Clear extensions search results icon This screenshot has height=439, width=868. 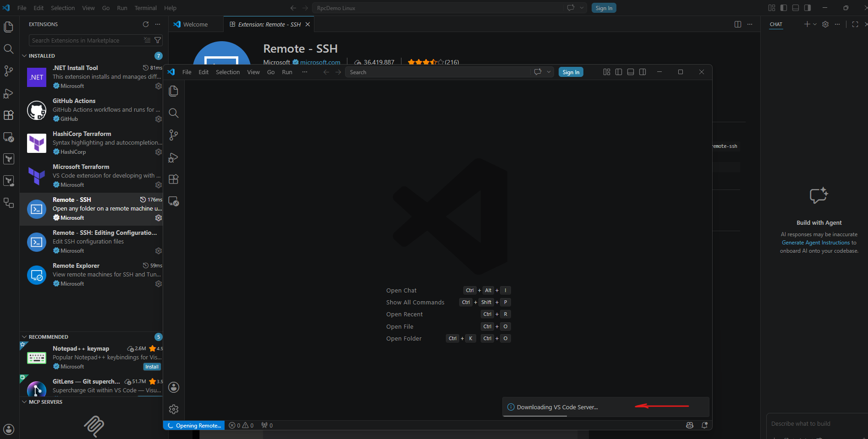tap(147, 40)
